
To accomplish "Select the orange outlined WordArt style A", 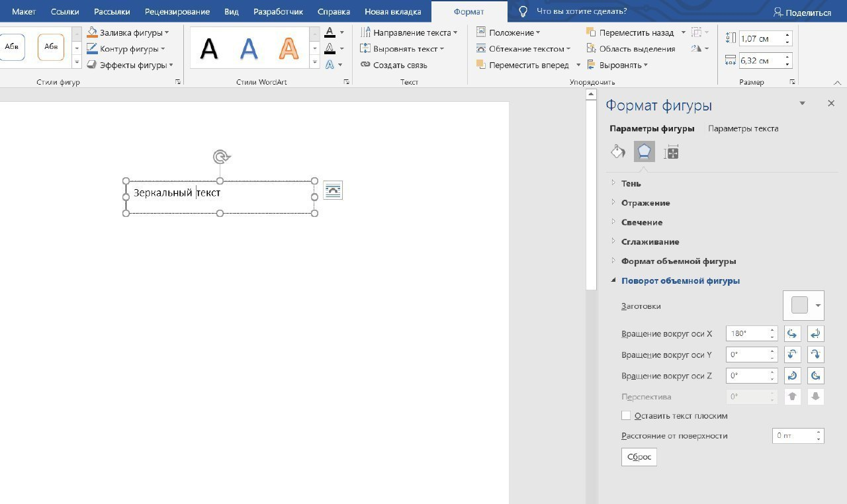I will pyautogui.click(x=288, y=48).
